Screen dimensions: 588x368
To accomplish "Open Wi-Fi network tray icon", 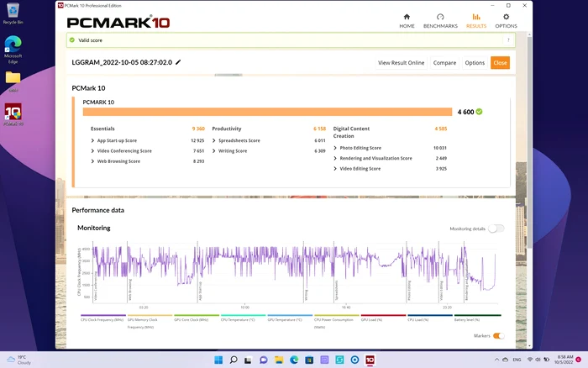I will pyautogui.click(x=530, y=360).
